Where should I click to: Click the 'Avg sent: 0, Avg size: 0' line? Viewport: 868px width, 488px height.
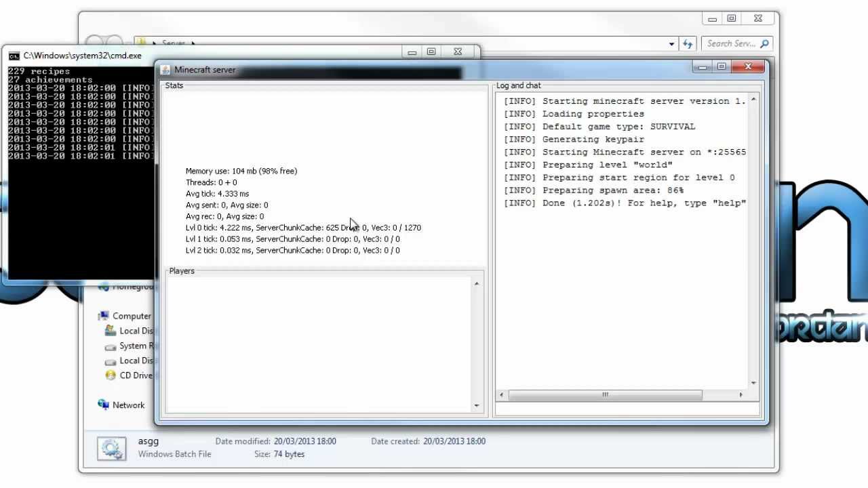coord(227,205)
